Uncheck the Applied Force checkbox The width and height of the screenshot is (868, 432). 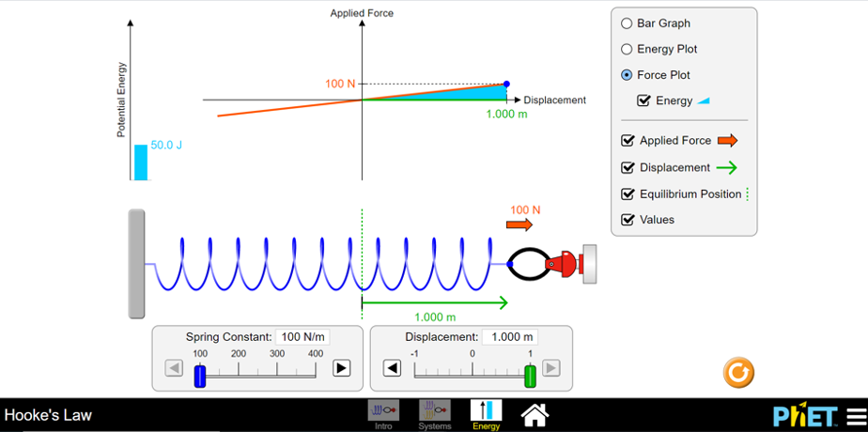[x=628, y=141]
